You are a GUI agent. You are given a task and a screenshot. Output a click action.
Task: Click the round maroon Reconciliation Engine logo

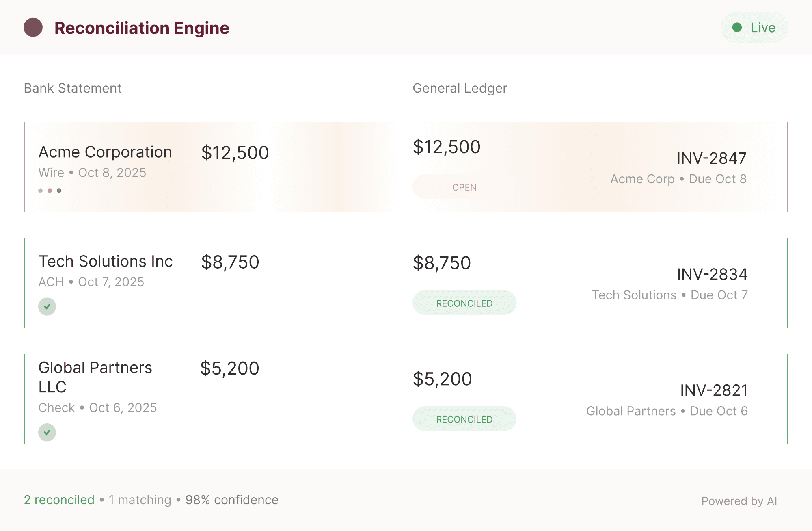(x=33, y=28)
